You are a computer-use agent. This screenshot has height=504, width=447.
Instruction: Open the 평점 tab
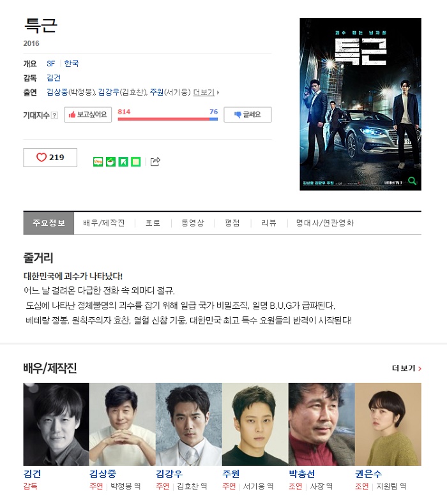click(x=232, y=223)
